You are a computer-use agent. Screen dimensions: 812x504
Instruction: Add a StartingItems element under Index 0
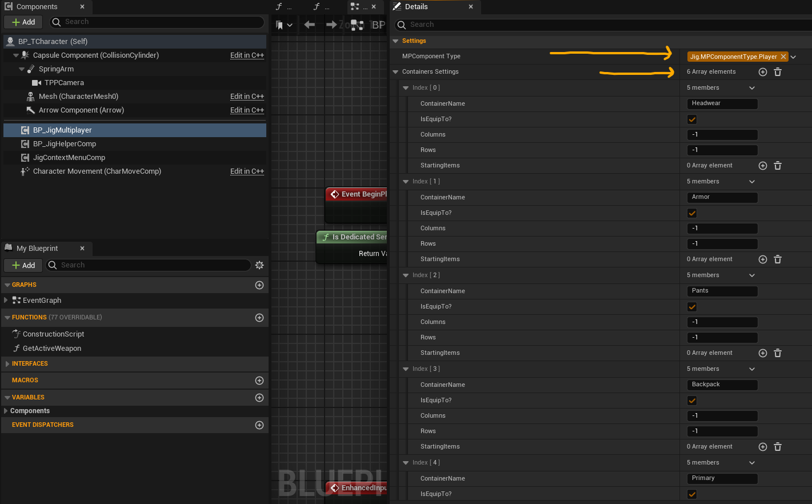point(763,166)
